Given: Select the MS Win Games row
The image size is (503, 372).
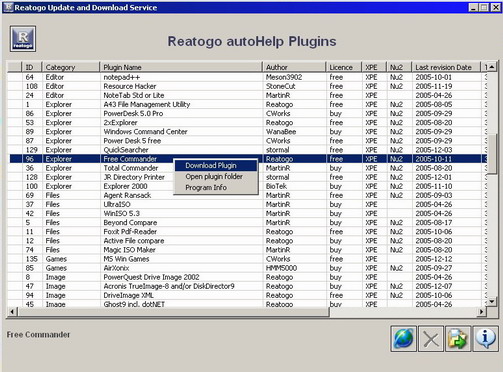Looking at the screenshot, I should coord(247,259).
